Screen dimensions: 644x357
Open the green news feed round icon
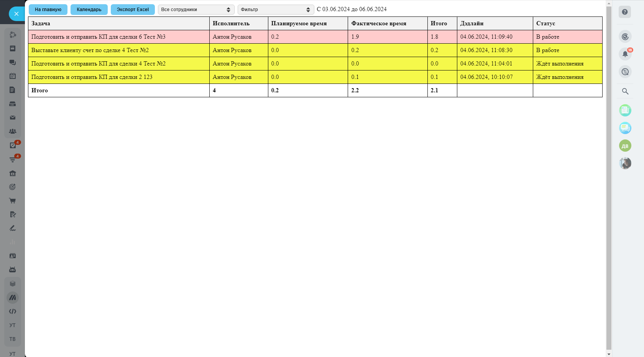click(625, 110)
